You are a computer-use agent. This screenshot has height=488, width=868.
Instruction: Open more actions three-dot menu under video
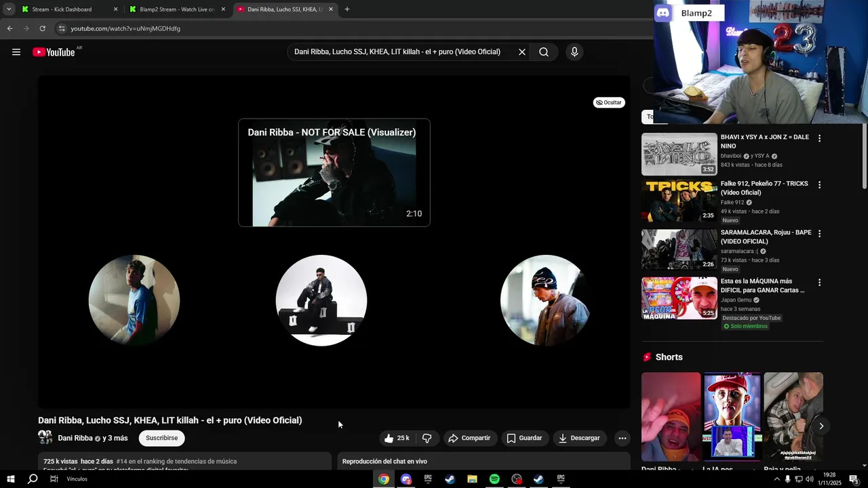coord(623,439)
